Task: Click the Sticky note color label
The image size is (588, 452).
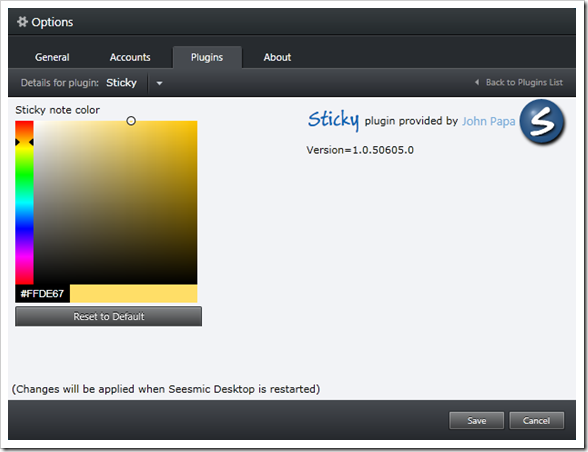Action: click(57, 110)
